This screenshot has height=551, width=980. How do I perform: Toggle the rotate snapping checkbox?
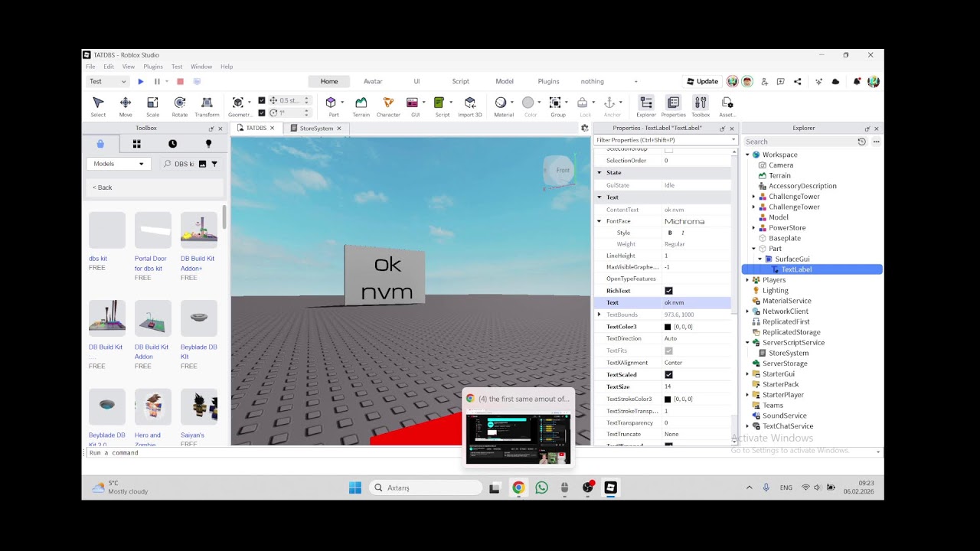tap(262, 112)
